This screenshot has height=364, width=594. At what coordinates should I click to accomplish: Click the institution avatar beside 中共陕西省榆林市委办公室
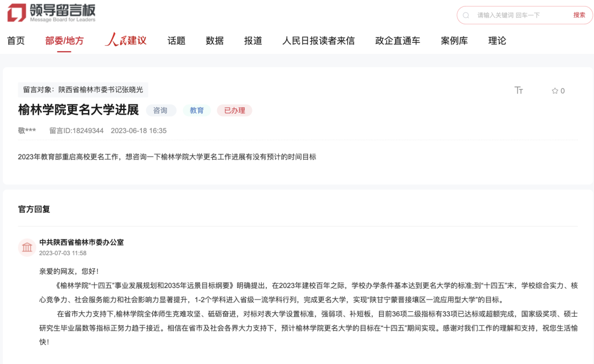pos(27,247)
